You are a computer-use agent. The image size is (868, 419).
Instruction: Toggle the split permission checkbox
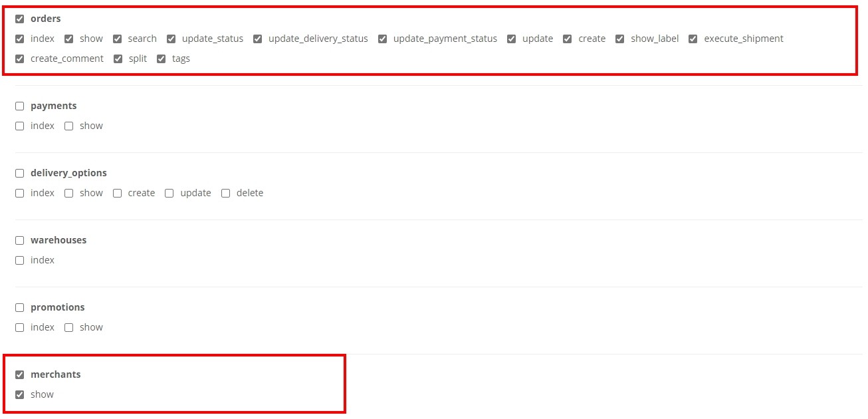point(118,59)
